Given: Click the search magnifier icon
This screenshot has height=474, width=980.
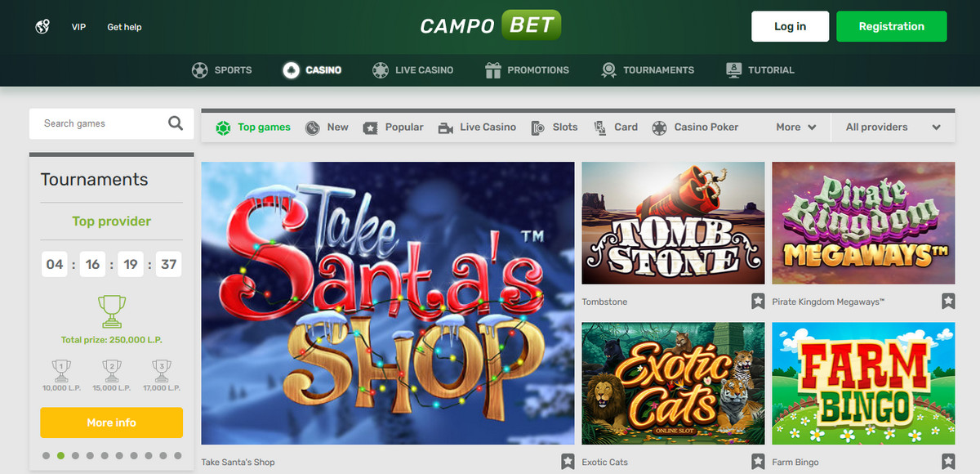Looking at the screenshot, I should (x=176, y=123).
